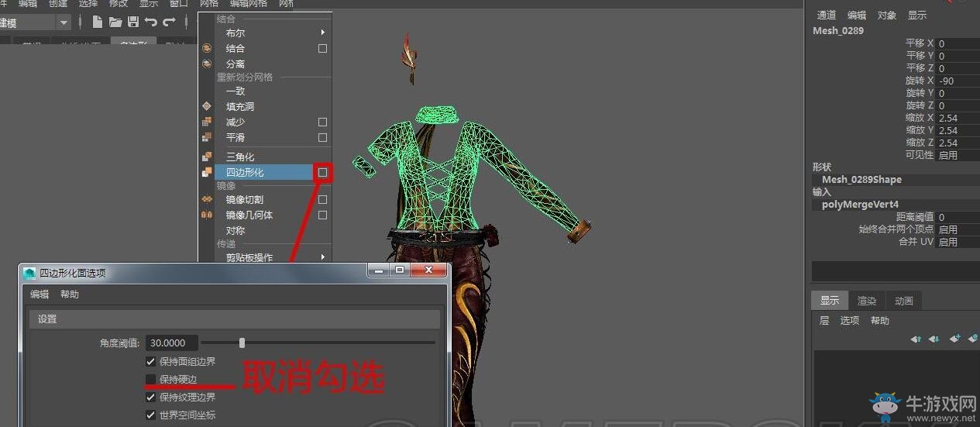Click the create new layer icon
The height and width of the screenshot is (427, 980).
point(954,339)
